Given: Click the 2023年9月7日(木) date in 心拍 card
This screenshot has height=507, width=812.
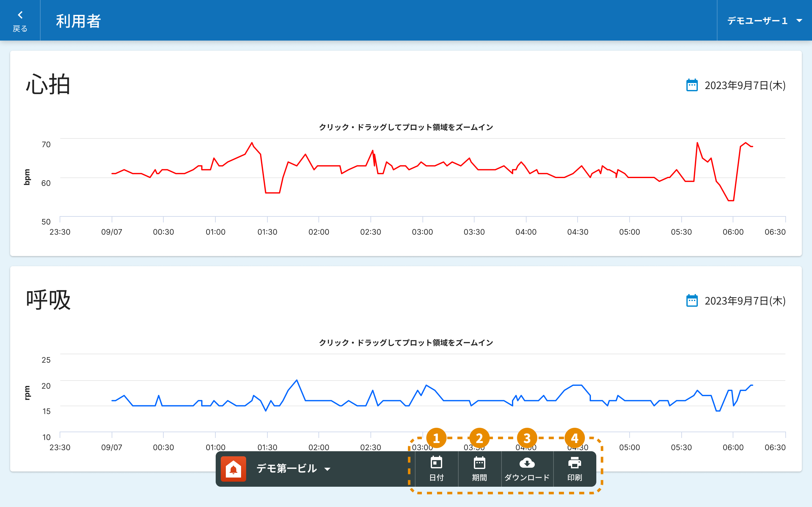Looking at the screenshot, I should tap(745, 85).
